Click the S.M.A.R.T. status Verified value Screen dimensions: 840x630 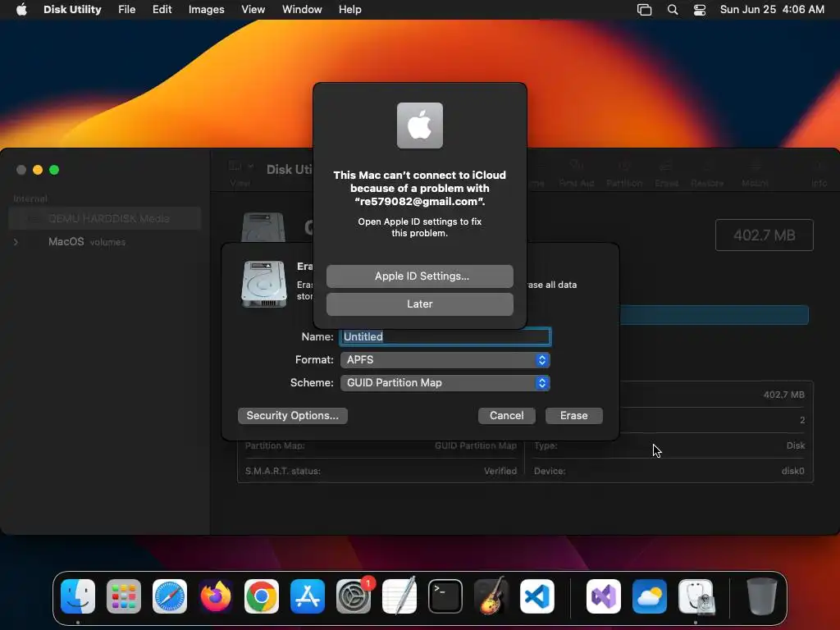[500, 472]
